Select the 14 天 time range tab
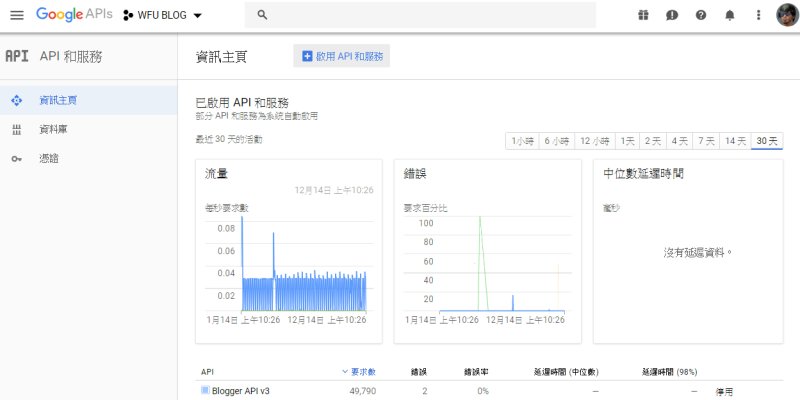 click(x=735, y=141)
